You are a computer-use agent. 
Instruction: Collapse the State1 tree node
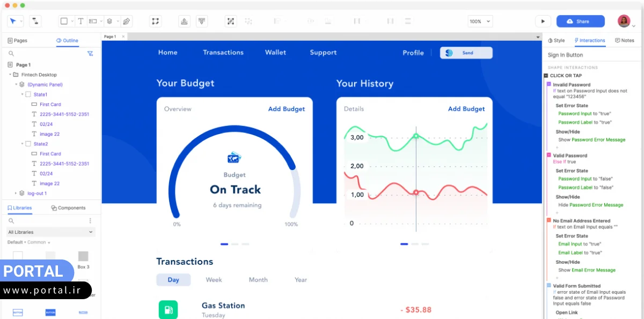tap(23, 94)
